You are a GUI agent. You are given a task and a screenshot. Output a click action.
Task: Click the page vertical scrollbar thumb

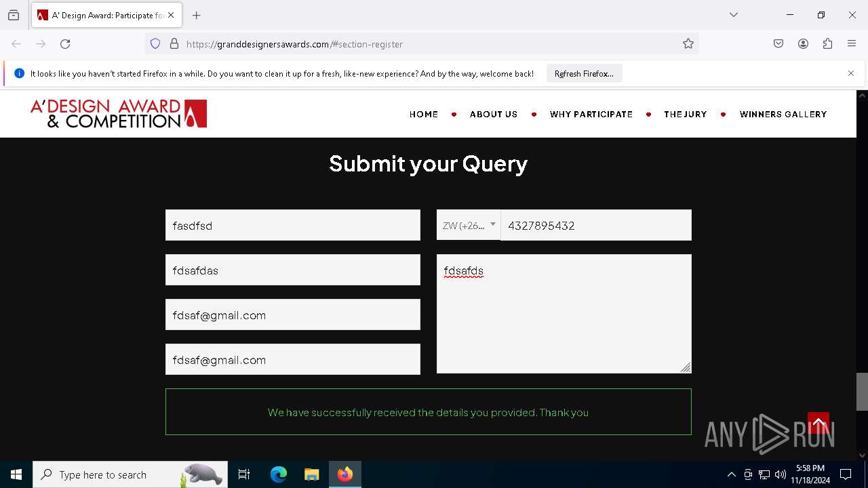coord(862,392)
